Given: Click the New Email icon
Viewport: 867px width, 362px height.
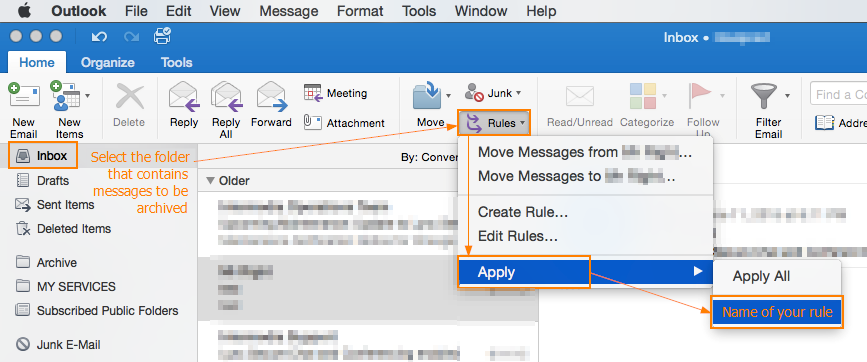Looking at the screenshot, I should [23, 96].
